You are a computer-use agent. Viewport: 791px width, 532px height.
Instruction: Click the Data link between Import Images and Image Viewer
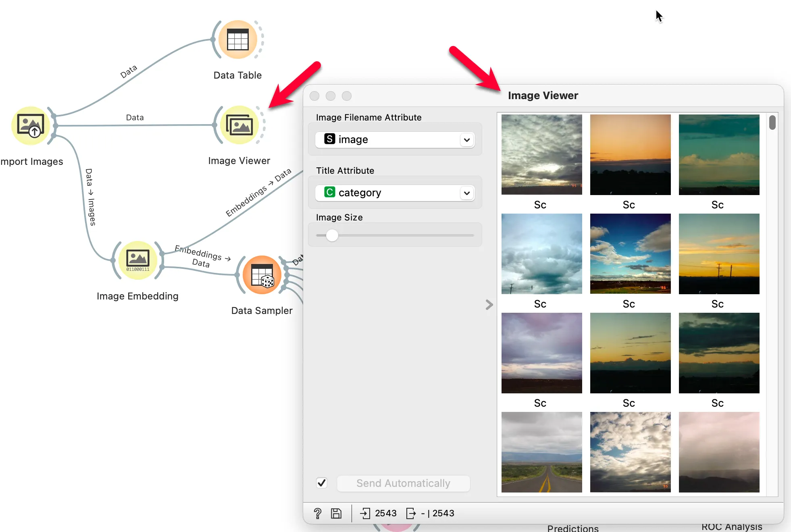[135, 125]
